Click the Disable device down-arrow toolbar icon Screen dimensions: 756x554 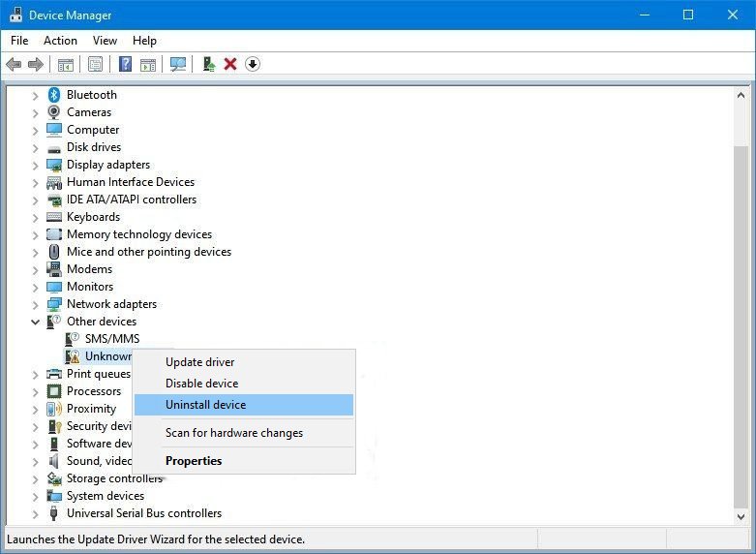click(x=253, y=64)
